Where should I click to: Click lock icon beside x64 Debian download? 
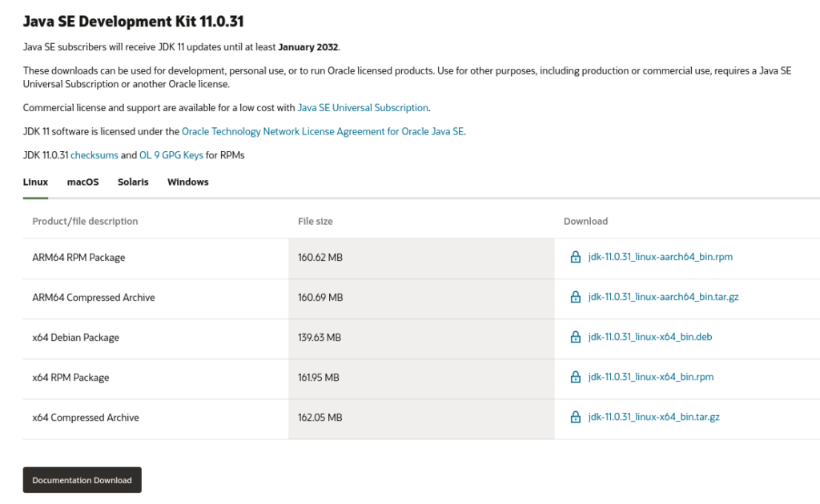(575, 338)
